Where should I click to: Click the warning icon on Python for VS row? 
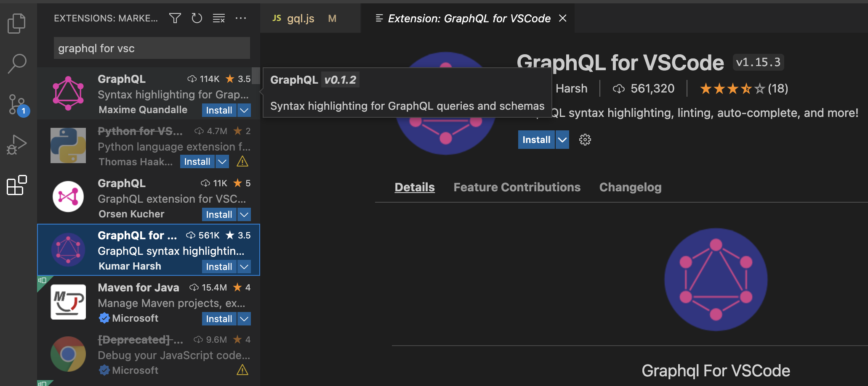point(242,161)
